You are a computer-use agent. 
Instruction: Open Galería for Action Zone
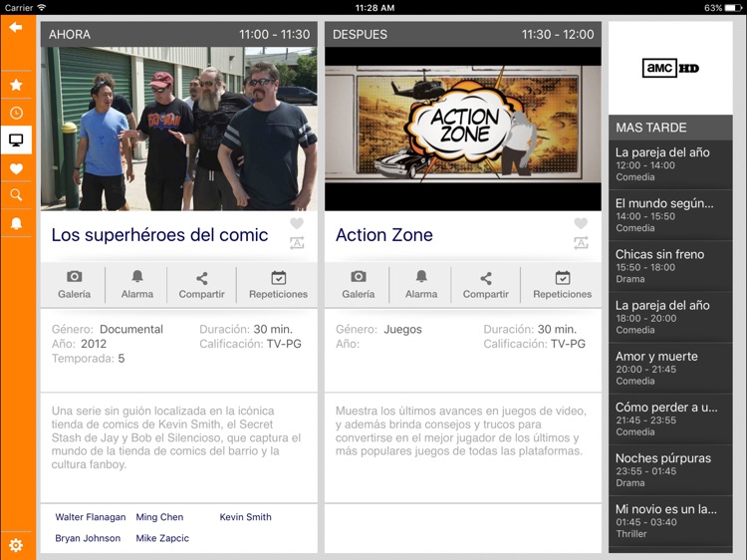point(359,285)
